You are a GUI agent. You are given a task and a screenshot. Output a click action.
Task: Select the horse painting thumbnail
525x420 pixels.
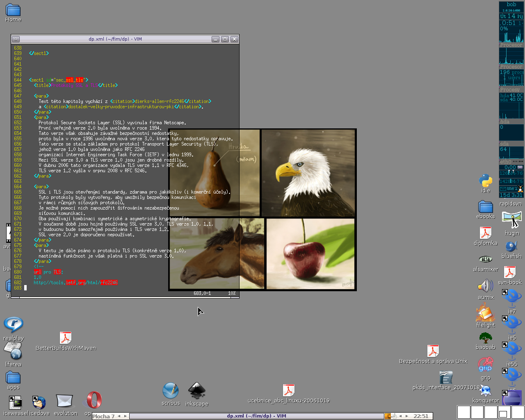pyautogui.click(x=217, y=253)
